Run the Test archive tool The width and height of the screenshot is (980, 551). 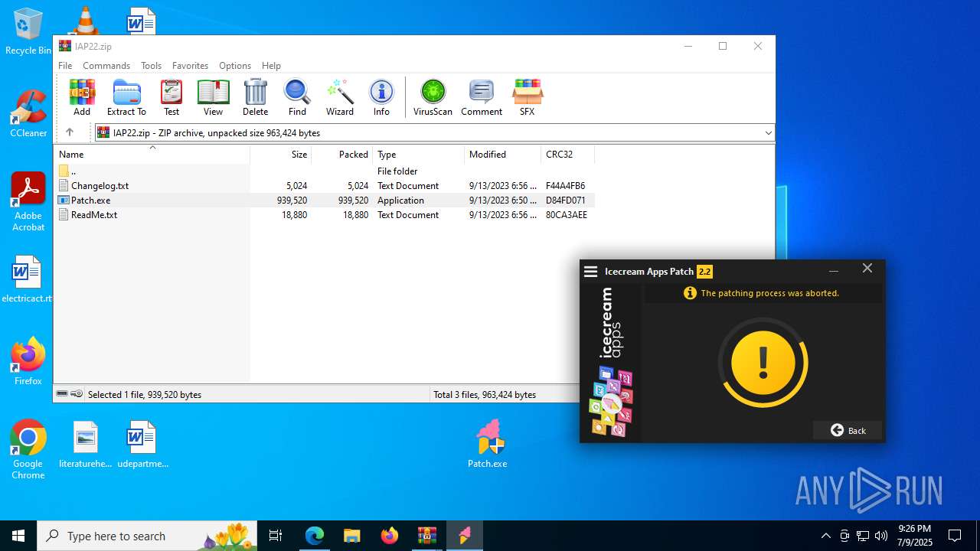[x=171, y=97]
